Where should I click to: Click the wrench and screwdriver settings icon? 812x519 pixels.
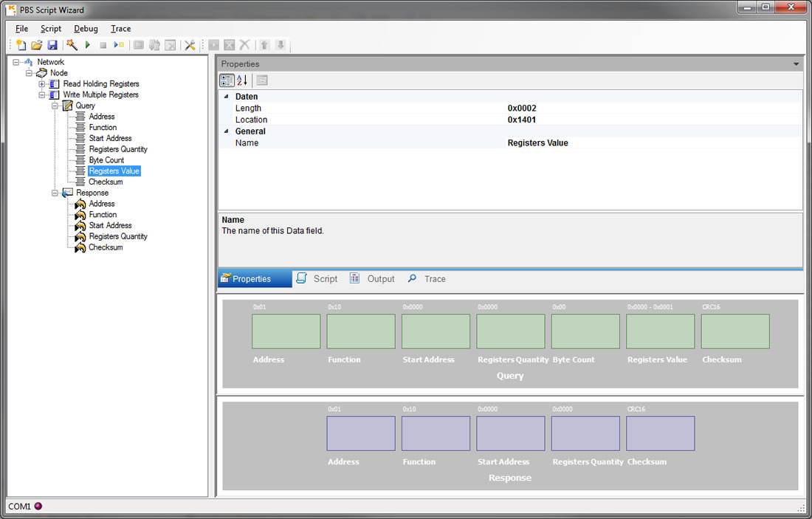coord(190,46)
